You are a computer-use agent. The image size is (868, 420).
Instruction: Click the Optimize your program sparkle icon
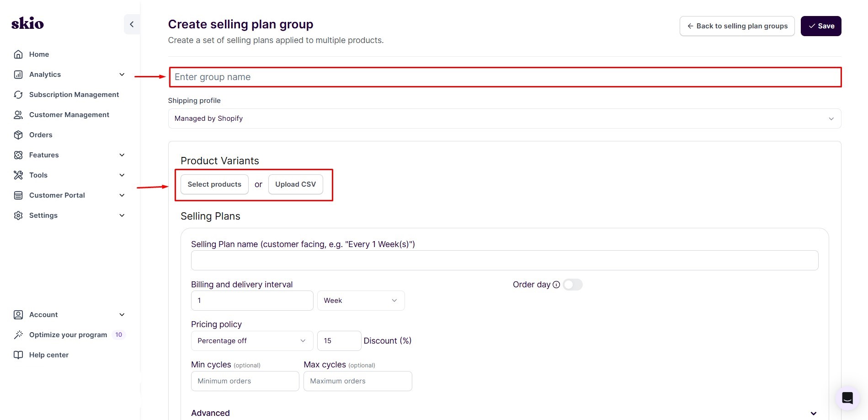coord(18,334)
